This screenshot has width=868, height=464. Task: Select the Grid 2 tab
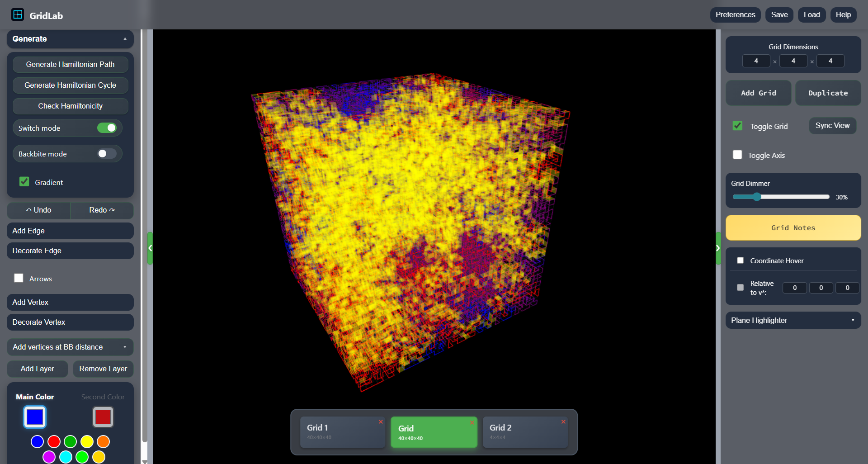pos(525,432)
